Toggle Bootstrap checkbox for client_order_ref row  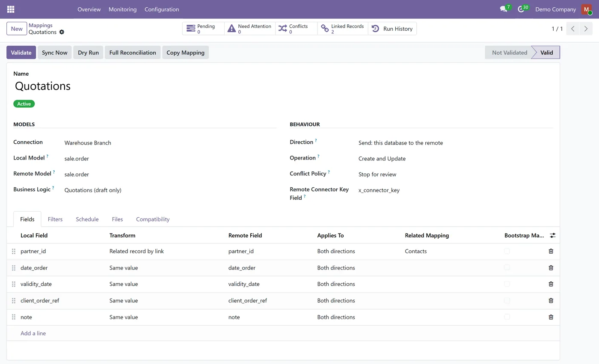pyautogui.click(x=507, y=300)
